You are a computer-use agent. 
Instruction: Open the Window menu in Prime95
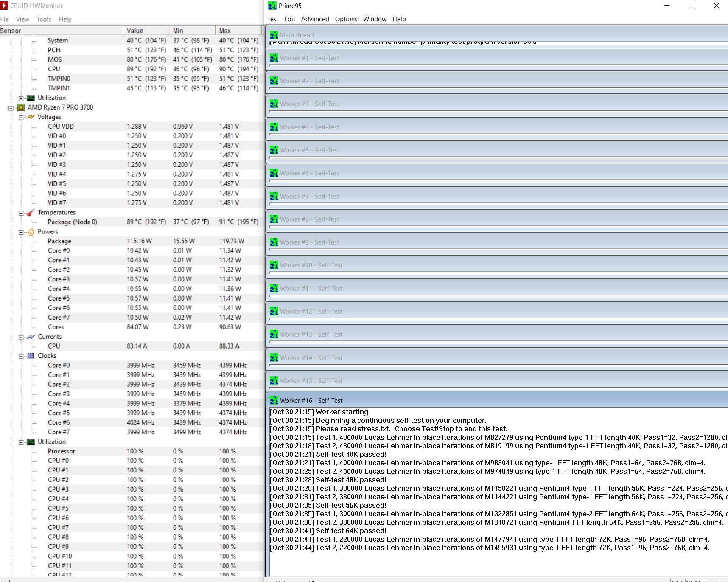pos(375,19)
